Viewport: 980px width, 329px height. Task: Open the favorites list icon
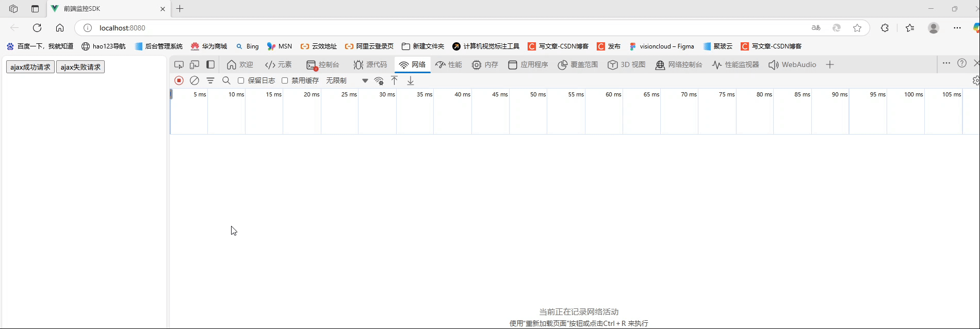tap(910, 28)
